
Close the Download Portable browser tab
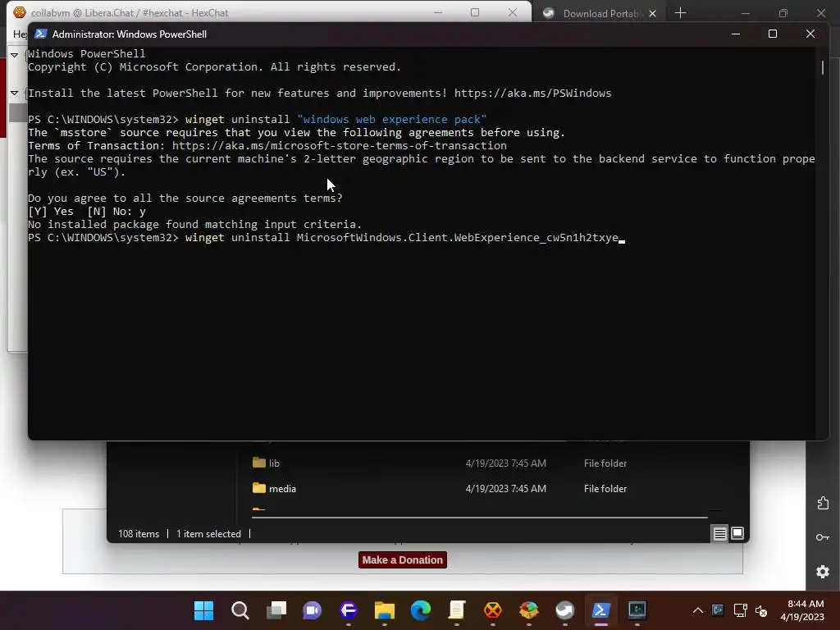point(652,13)
